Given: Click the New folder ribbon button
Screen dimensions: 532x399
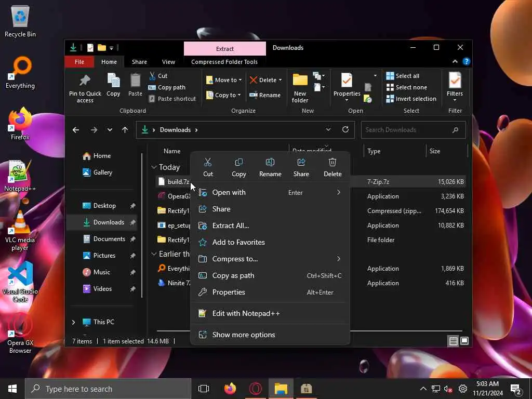Looking at the screenshot, I should click(x=300, y=88).
